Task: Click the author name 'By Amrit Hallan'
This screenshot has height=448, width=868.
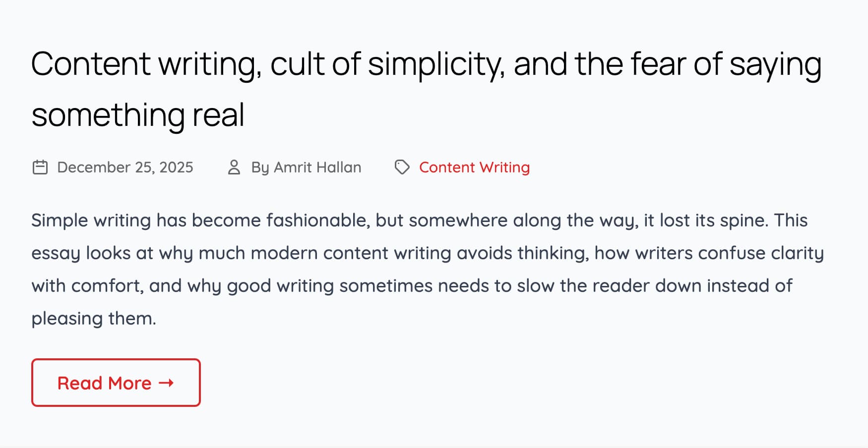Action: tap(306, 168)
